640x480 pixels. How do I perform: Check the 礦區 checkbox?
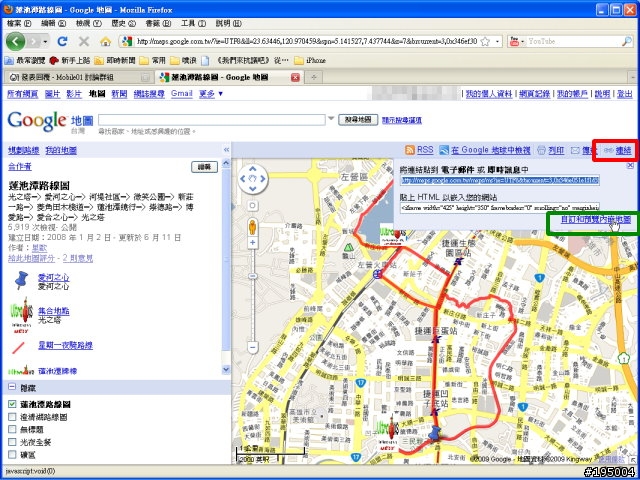coord(12,454)
